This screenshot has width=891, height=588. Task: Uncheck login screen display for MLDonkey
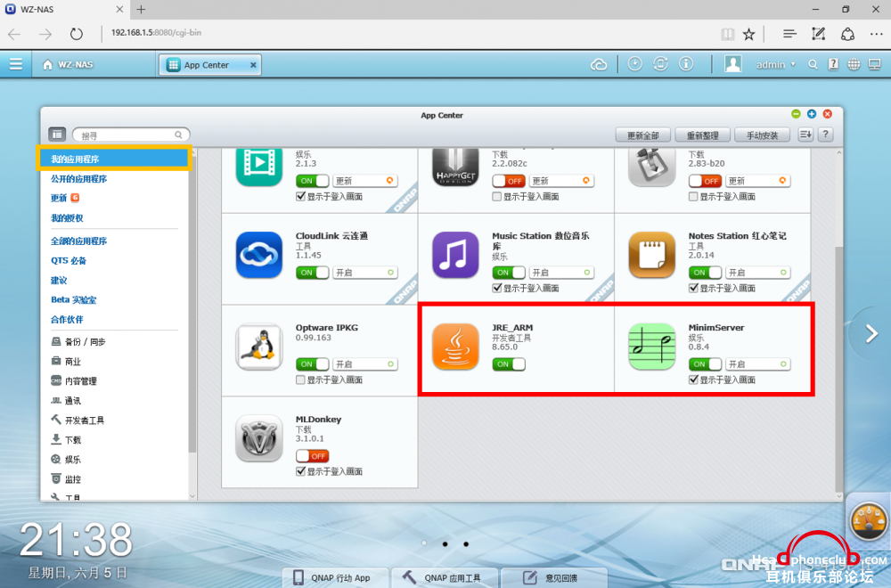pos(300,471)
